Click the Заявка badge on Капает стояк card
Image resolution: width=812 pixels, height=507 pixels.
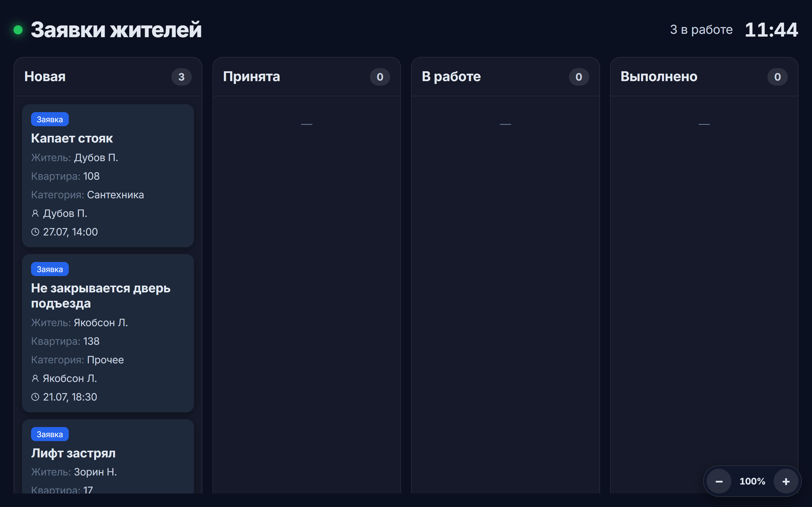tap(50, 119)
